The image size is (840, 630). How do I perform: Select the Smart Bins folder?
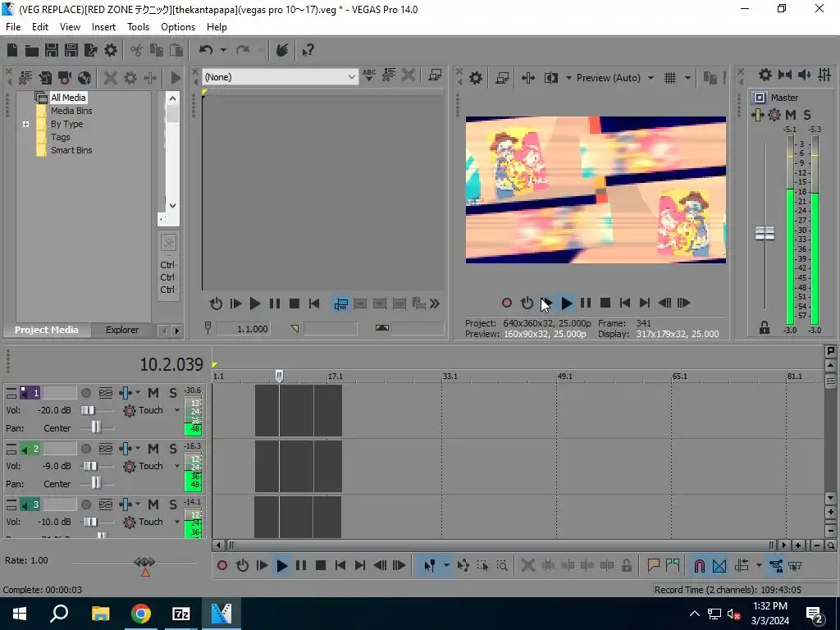[71, 151]
